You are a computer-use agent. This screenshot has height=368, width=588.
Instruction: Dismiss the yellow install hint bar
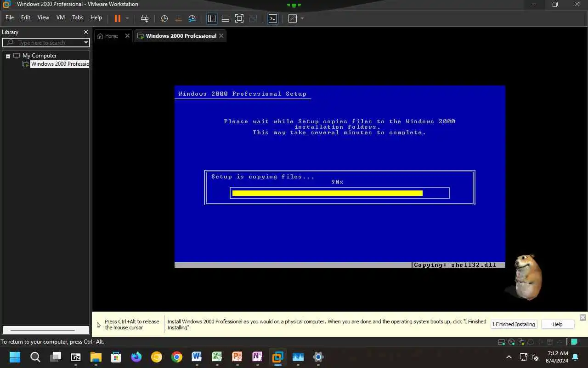tap(583, 317)
